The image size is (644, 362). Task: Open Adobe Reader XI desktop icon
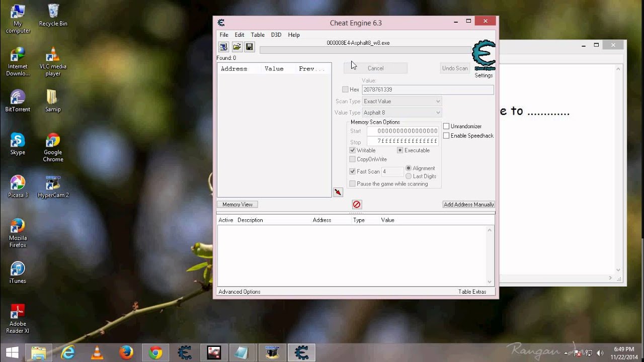pos(18,319)
